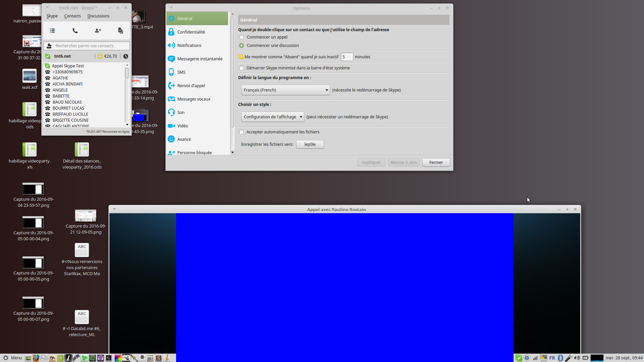644x362 pixels.
Task: Check Accepter automatiquement les fichiers
Action: (241, 132)
